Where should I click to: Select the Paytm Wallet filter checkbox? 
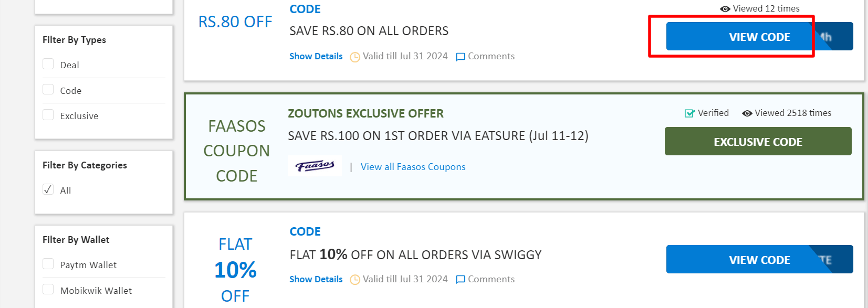point(48,264)
